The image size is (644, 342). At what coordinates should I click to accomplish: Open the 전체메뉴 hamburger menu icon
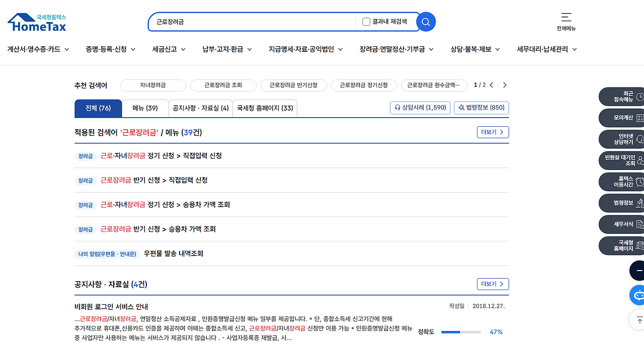566,17
